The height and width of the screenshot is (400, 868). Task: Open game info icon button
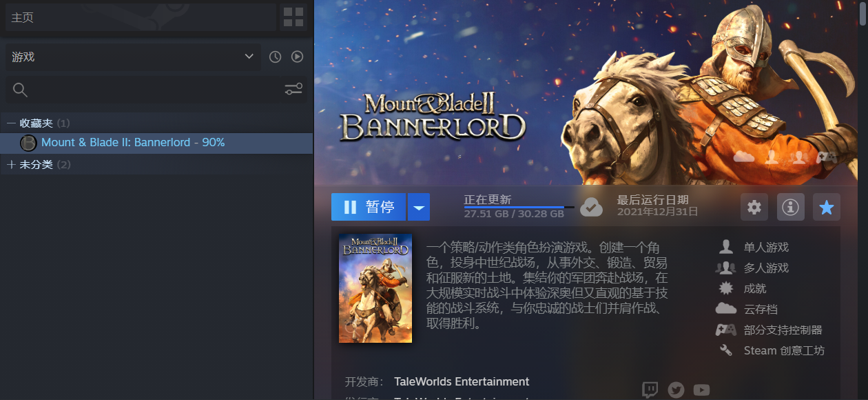click(790, 207)
